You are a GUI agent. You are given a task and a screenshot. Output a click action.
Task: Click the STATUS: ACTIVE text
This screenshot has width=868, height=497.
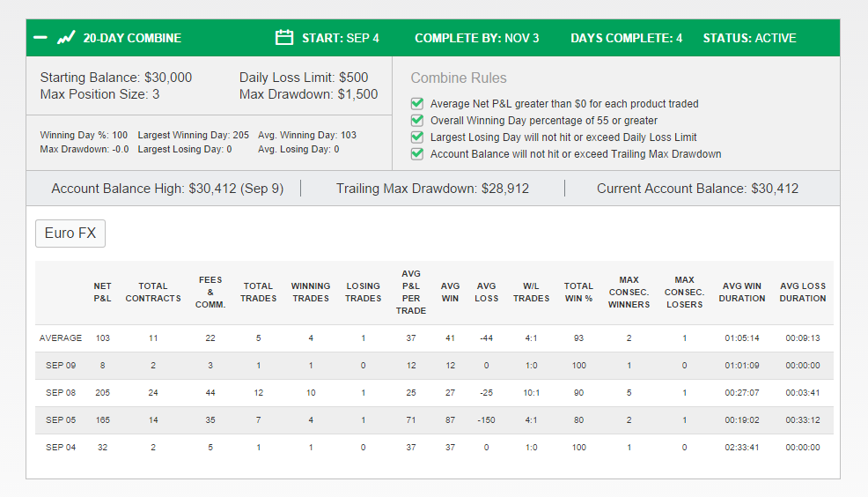[x=749, y=38]
